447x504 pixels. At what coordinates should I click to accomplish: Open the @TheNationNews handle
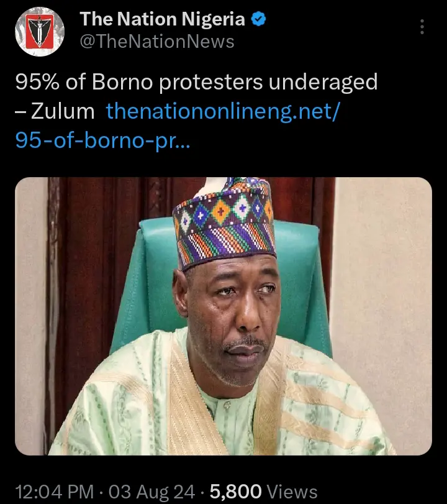(x=157, y=42)
